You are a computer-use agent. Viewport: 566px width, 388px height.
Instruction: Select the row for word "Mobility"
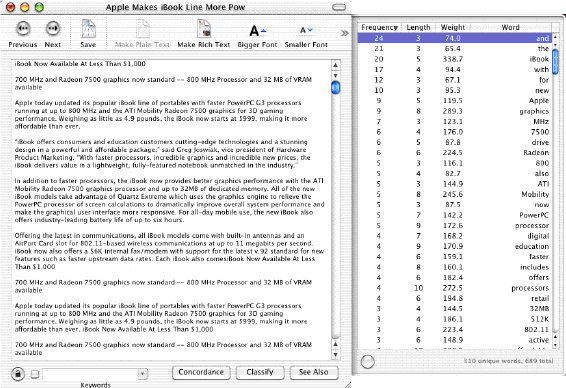(454, 195)
